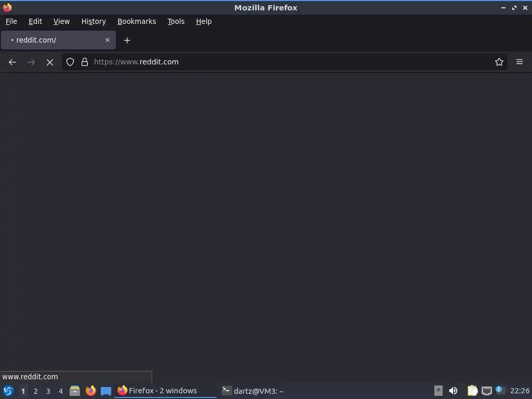Open a new tab with plus button
Screen dimensions: 532x399
[127, 41]
